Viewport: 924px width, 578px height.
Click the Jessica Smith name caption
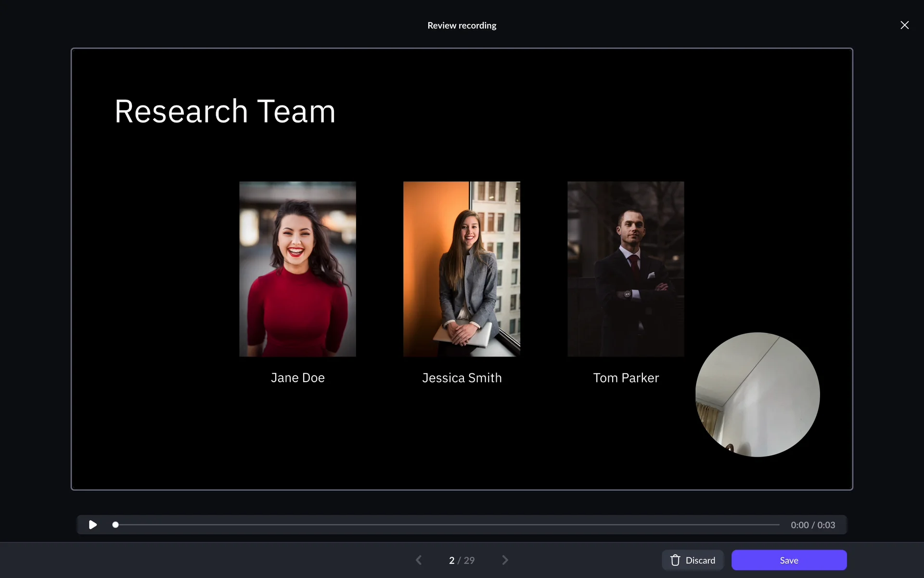coord(462,378)
